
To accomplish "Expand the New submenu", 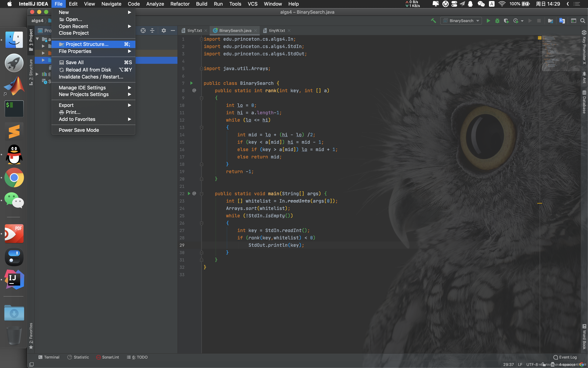I will tap(93, 12).
